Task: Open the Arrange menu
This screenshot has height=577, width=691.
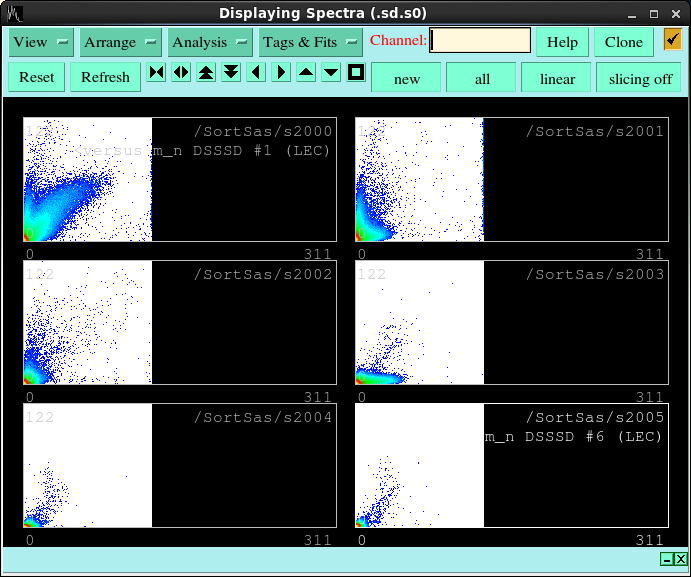Action: coord(120,42)
